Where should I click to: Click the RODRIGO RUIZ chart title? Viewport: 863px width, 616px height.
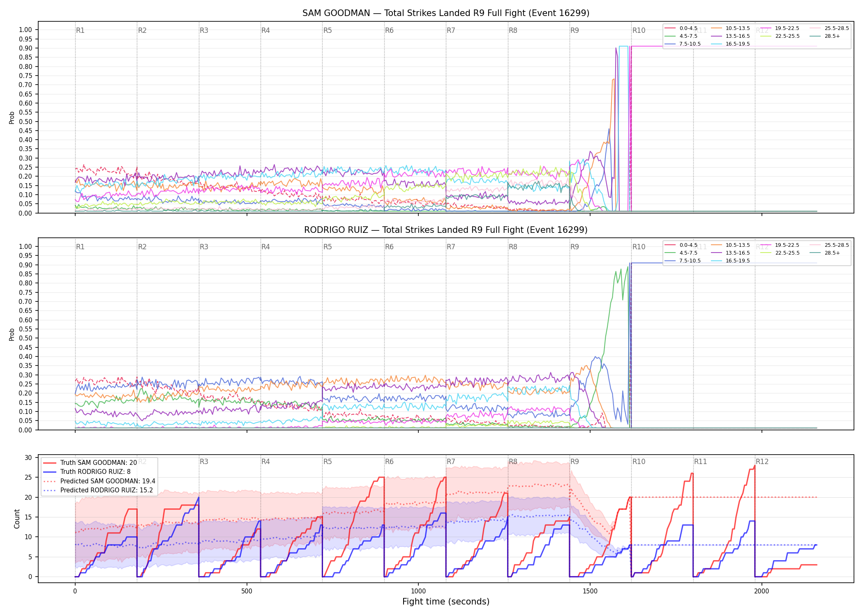pyautogui.click(x=446, y=230)
